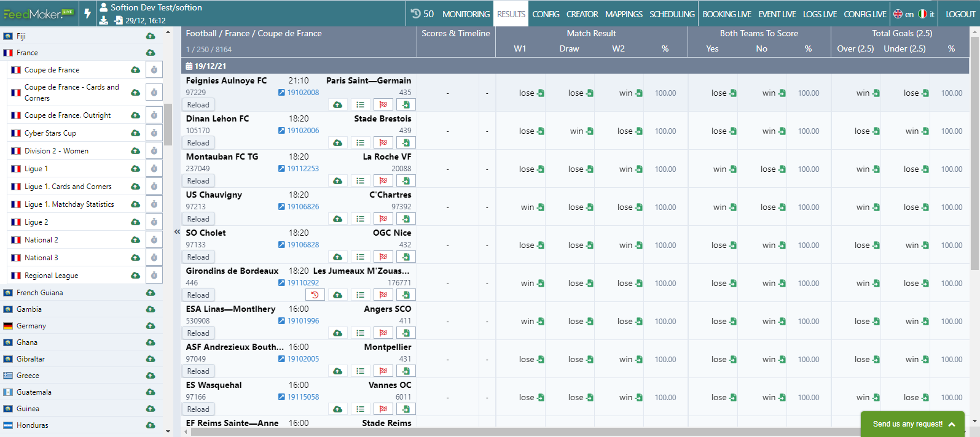Click cloud upload icon for US Chauvigny match

pyautogui.click(x=337, y=219)
